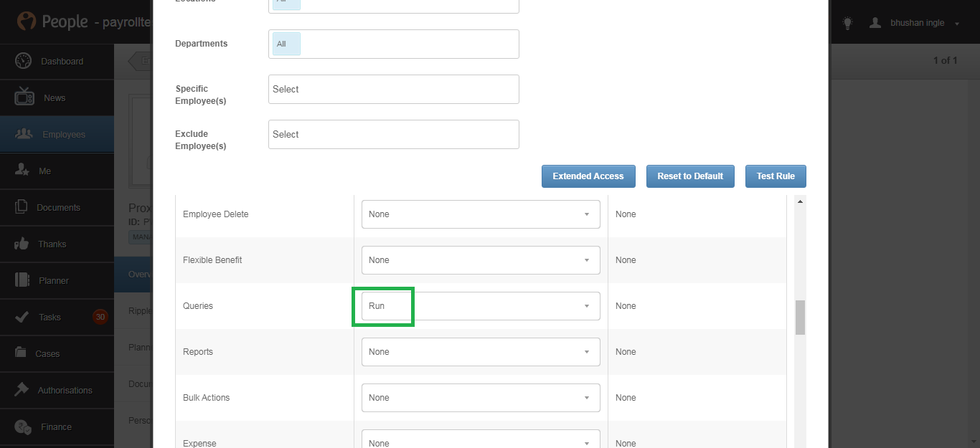Click the Documents icon in sidebar
Viewport: 980px width, 448px height.
click(22, 207)
